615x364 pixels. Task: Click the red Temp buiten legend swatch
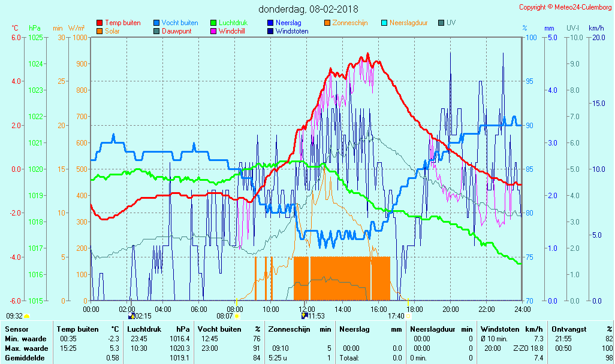[100, 23]
